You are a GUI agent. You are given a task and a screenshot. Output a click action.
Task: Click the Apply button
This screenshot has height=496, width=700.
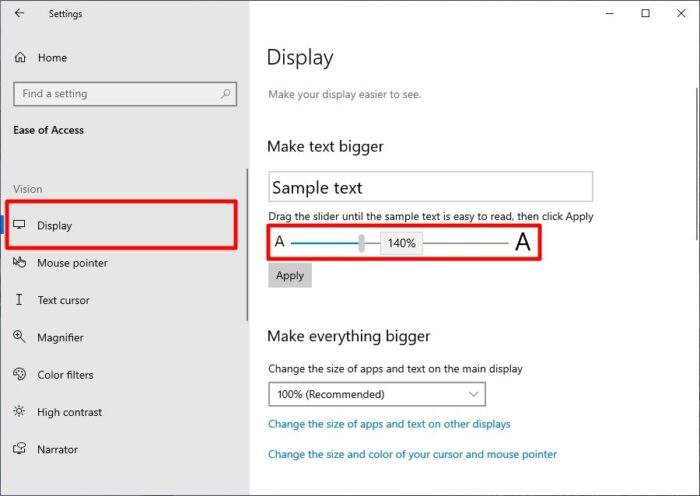(290, 275)
